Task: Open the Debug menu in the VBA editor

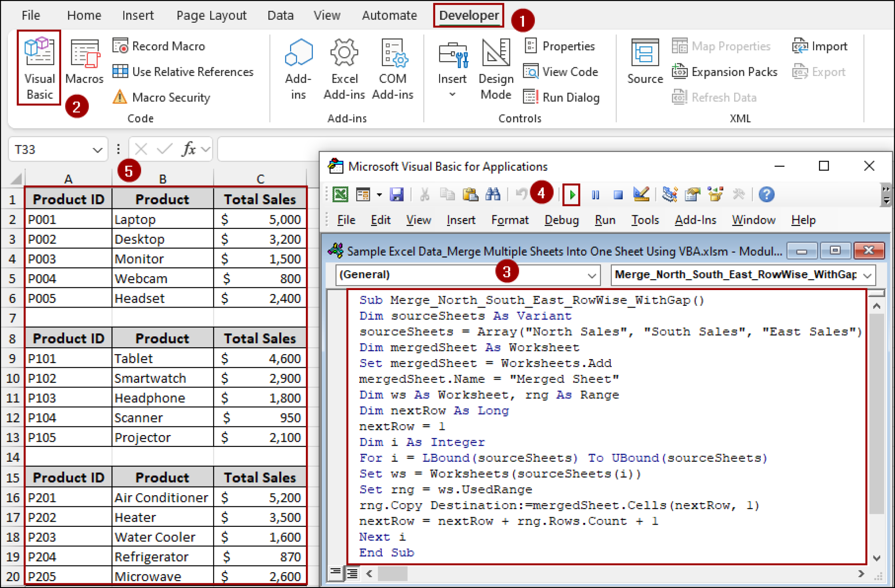Action: (x=561, y=220)
